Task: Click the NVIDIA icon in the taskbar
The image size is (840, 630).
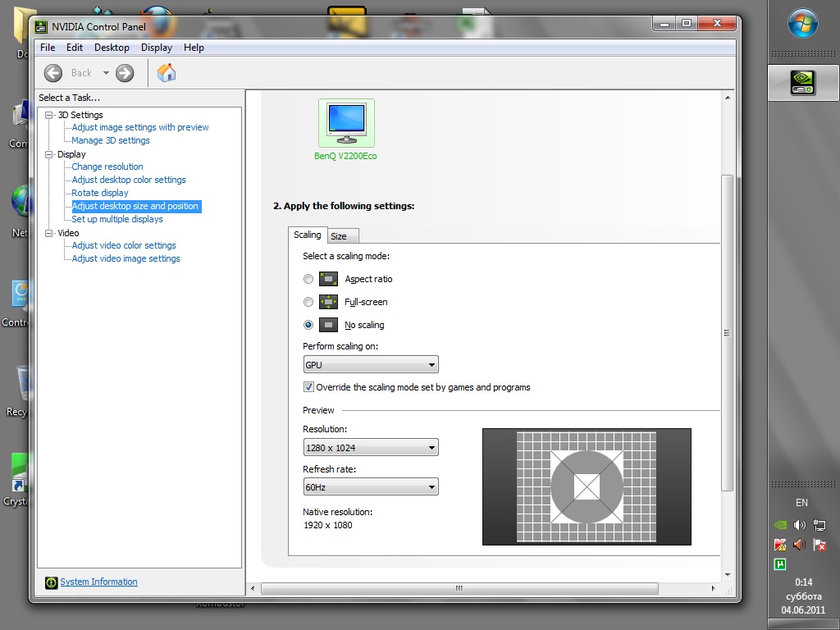Action: [x=802, y=83]
